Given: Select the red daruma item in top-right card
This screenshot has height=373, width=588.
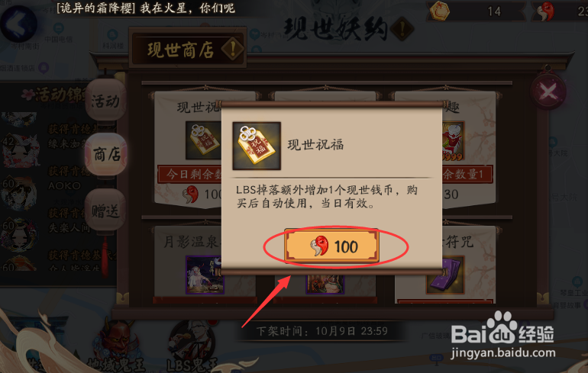Looking at the screenshot, I should pos(454,140).
